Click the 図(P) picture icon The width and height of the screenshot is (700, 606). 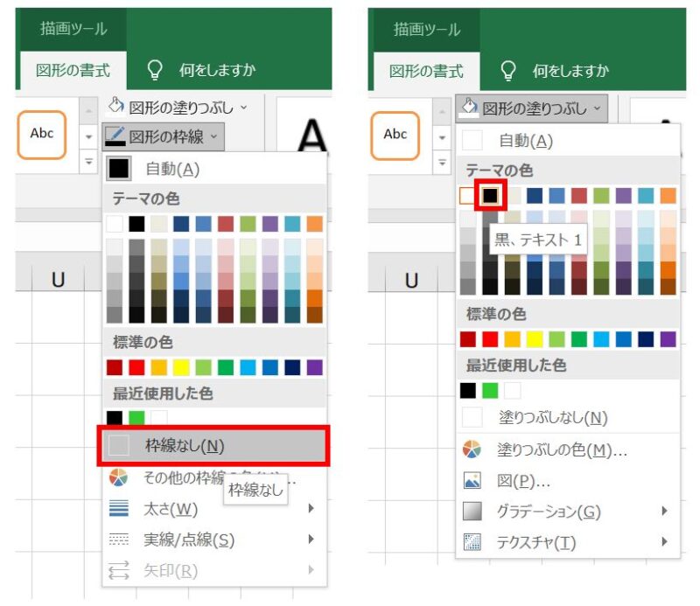pos(472,480)
